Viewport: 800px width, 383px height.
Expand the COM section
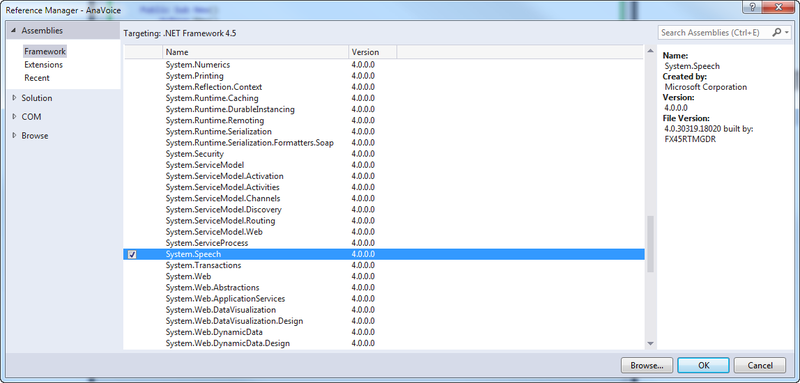(x=14, y=117)
